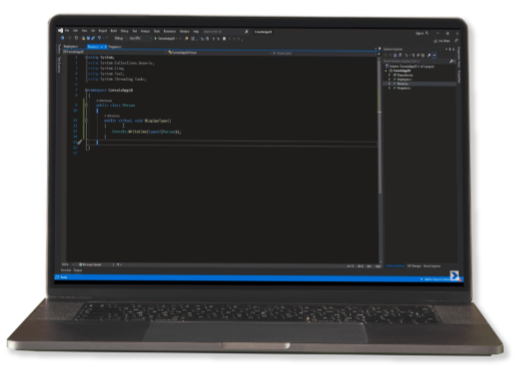Open the Help menu

coord(196,31)
